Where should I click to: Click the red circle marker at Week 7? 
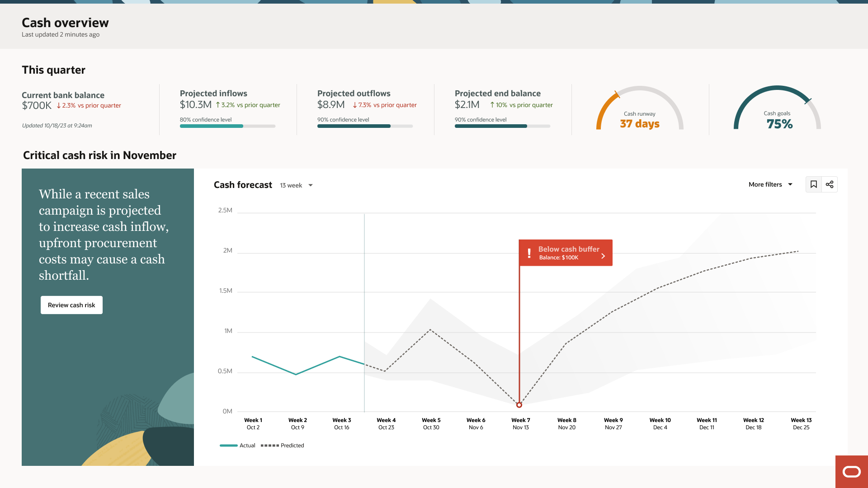pyautogui.click(x=519, y=405)
